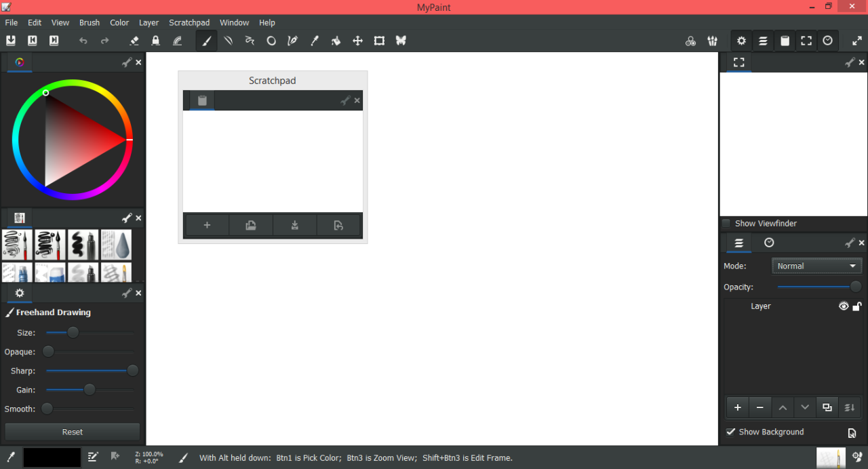Open the File menu

12,22
